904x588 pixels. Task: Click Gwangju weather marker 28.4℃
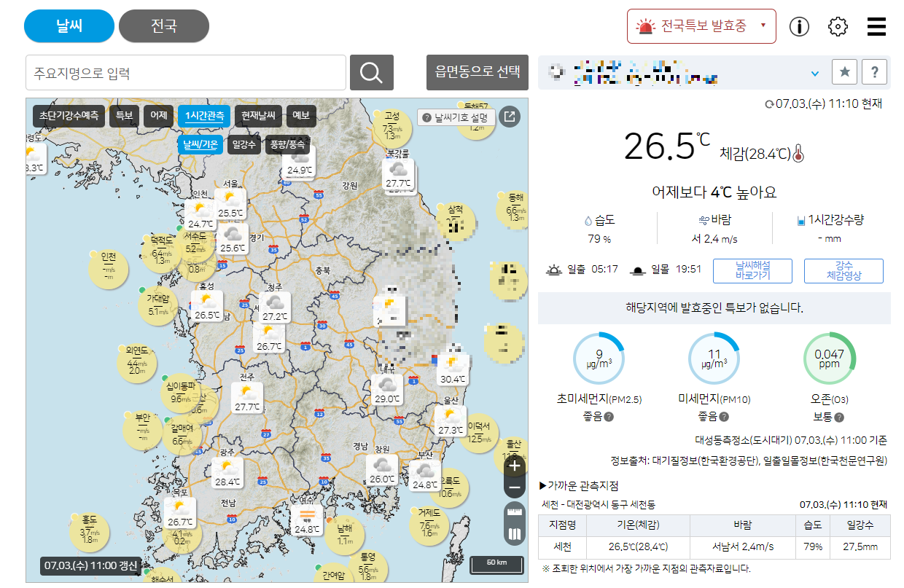[x=227, y=473]
